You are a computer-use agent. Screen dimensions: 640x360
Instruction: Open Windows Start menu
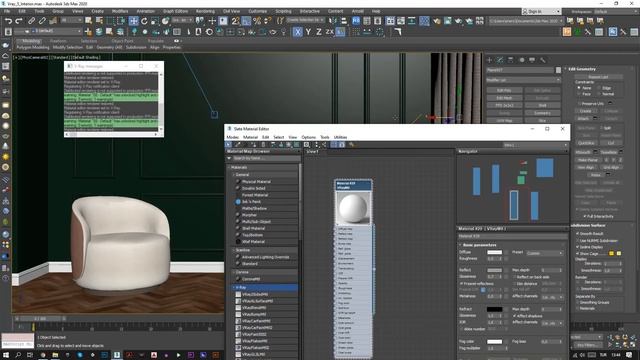7,355
